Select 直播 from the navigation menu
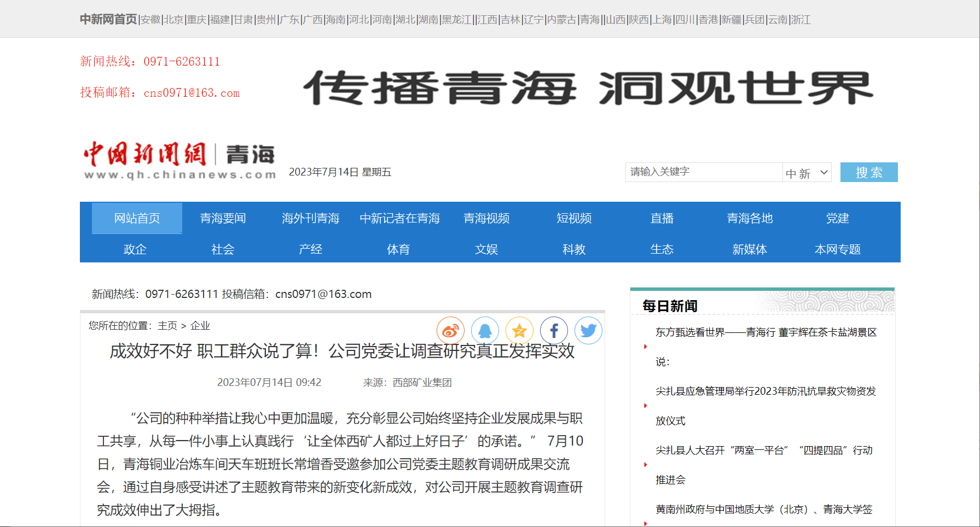Viewport: 980px width, 527px height. [662, 219]
